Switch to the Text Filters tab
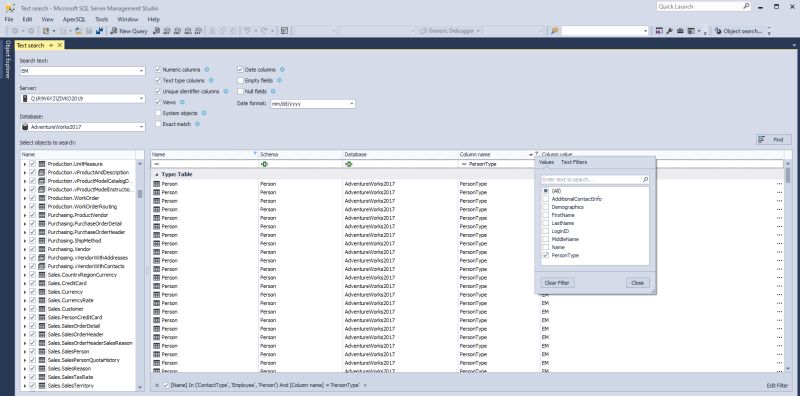 574,162
